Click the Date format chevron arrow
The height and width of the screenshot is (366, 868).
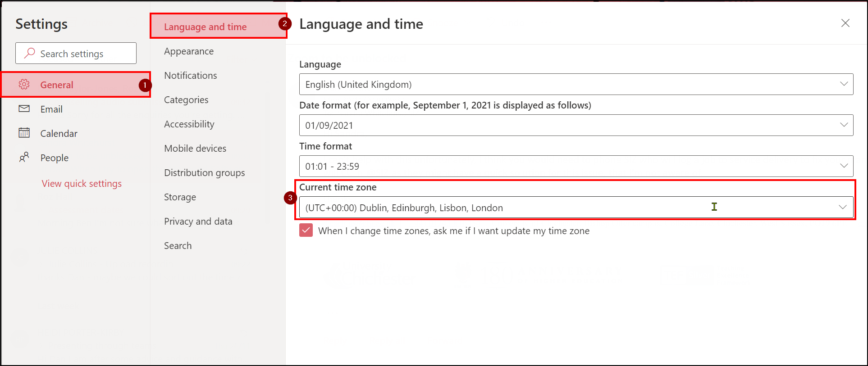(844, 125)
